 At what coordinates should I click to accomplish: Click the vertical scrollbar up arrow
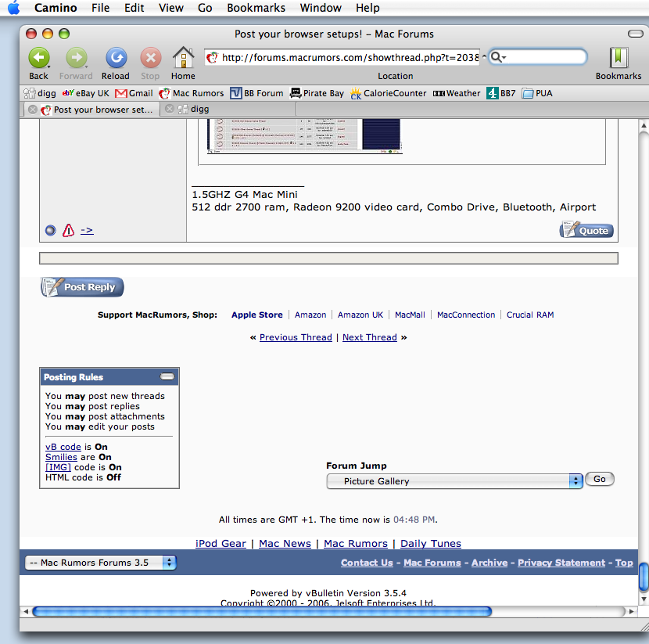tap(644, 125)
